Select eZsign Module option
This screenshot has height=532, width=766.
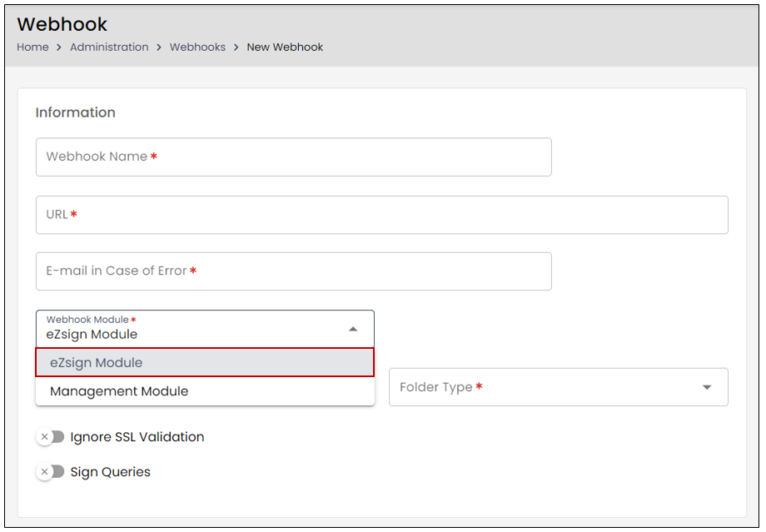click(205, 362)
